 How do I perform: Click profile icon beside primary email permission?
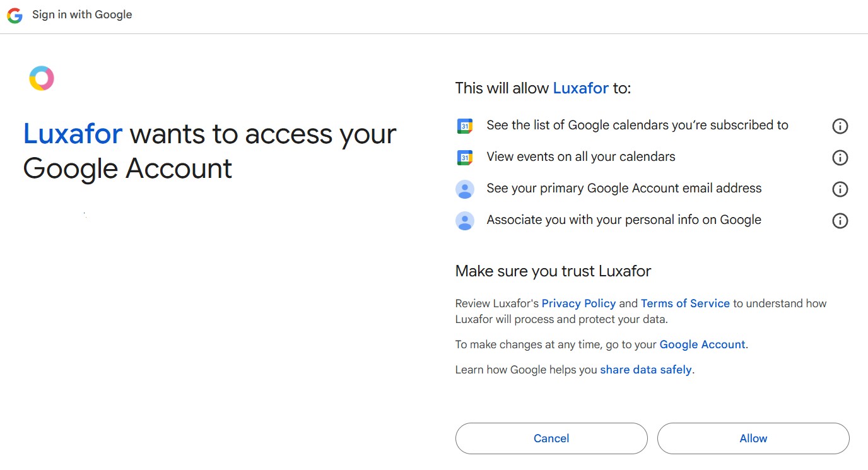(465, 189)
